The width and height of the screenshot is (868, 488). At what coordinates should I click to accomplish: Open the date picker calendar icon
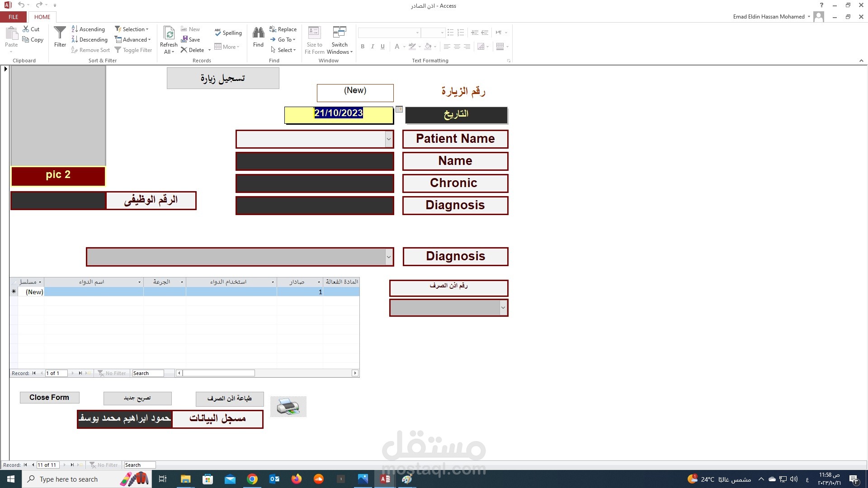(x=399, y=109)
